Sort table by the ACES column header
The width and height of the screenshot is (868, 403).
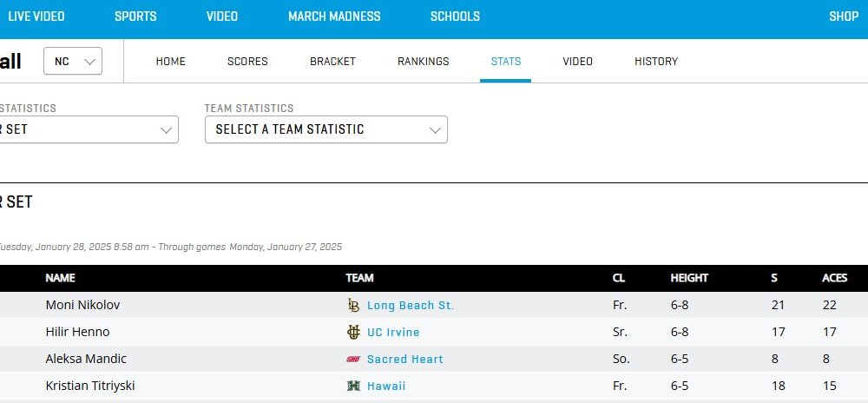834,279
